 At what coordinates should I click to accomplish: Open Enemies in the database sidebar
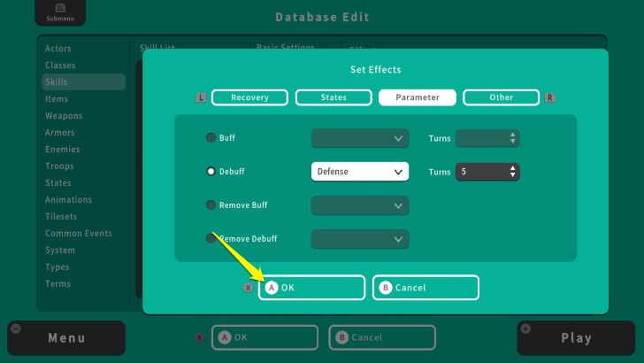point(63,150)
